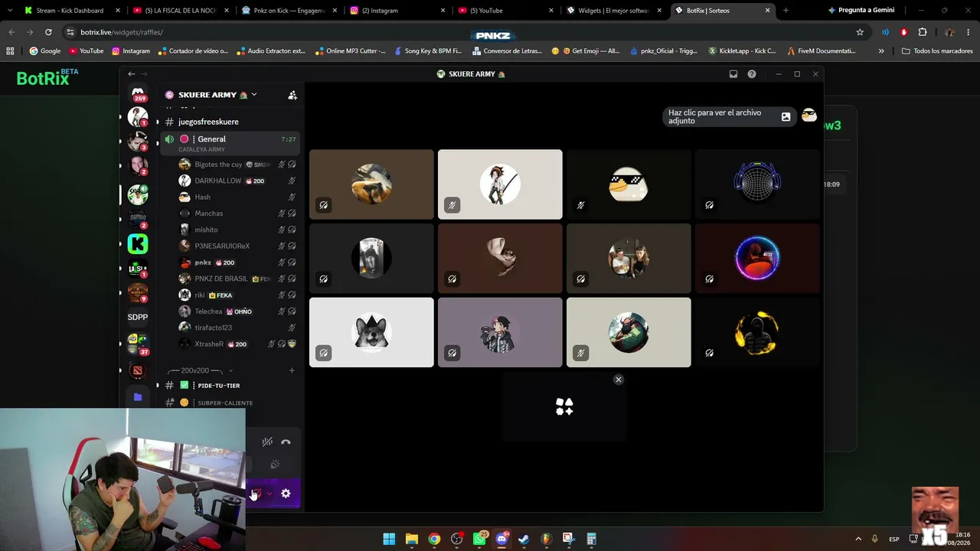Click the BotRix logo on the page

point(47,77)
